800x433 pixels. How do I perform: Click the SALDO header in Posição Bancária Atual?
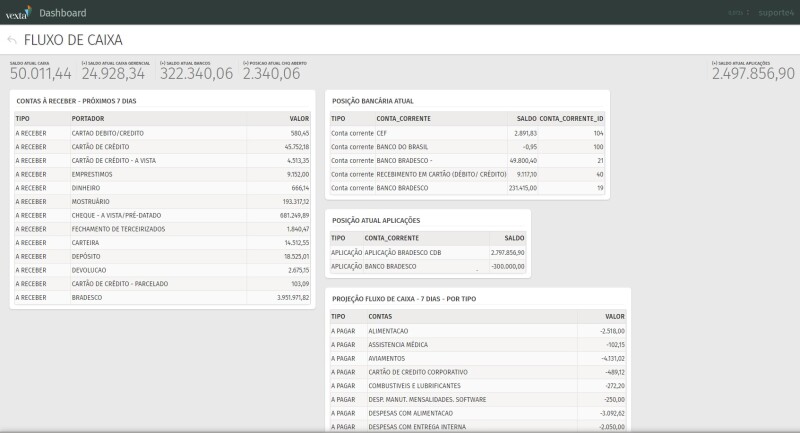point(527,118)
